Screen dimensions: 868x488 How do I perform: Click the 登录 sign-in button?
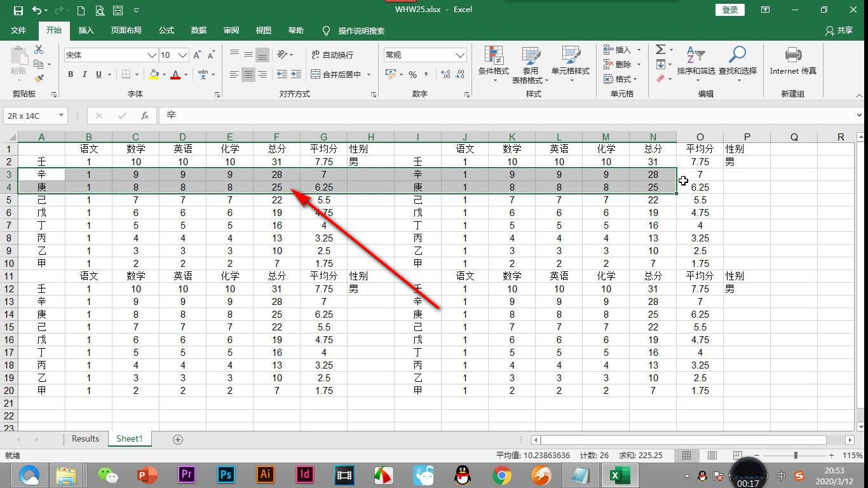click(729, 10)
